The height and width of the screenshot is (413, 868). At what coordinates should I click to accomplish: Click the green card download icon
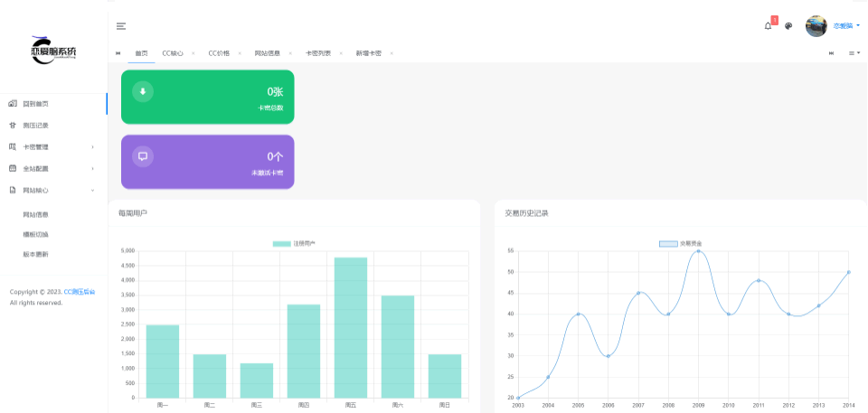[x=143, y=91]
